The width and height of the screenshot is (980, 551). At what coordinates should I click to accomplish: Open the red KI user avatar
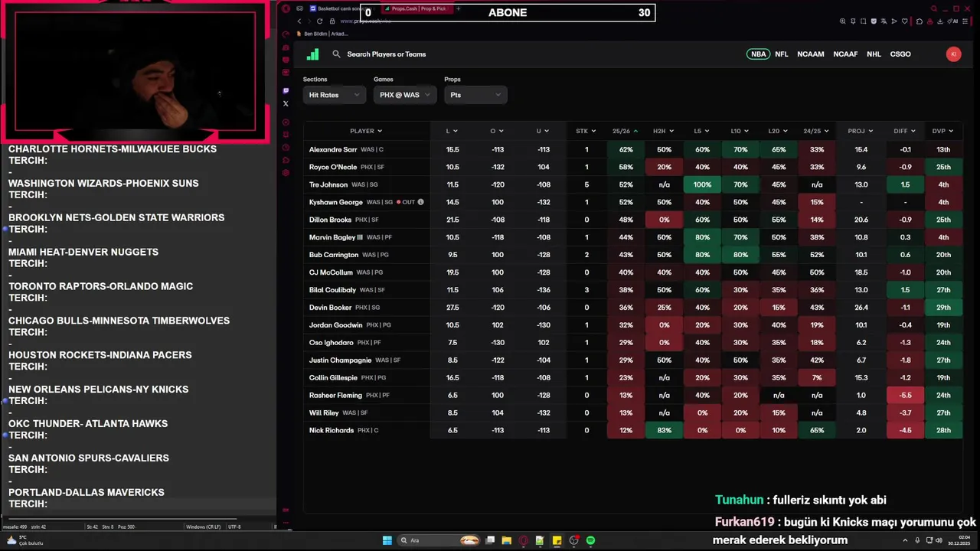tap(953, 54)
